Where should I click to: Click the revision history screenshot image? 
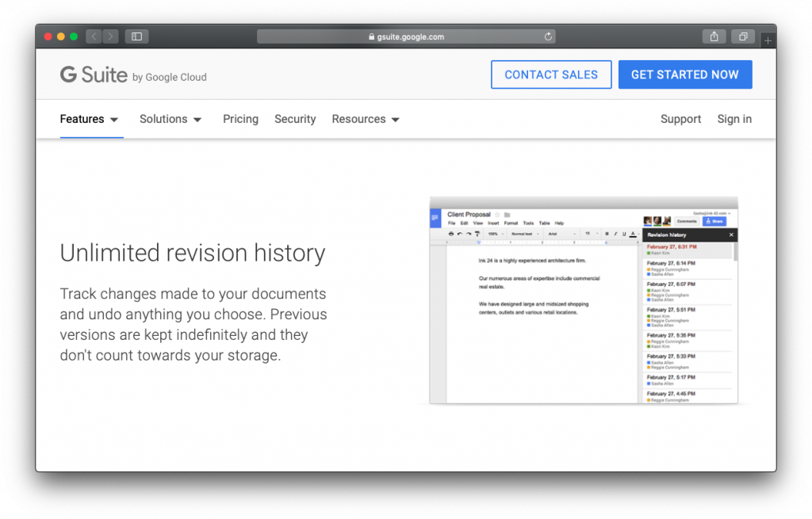pyautogui.click(x=584, y=300)
